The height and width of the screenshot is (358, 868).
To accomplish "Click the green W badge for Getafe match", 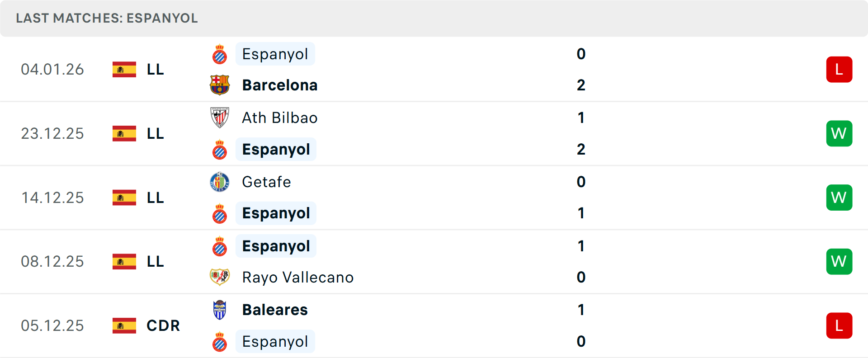I will [x=839, y=198].
